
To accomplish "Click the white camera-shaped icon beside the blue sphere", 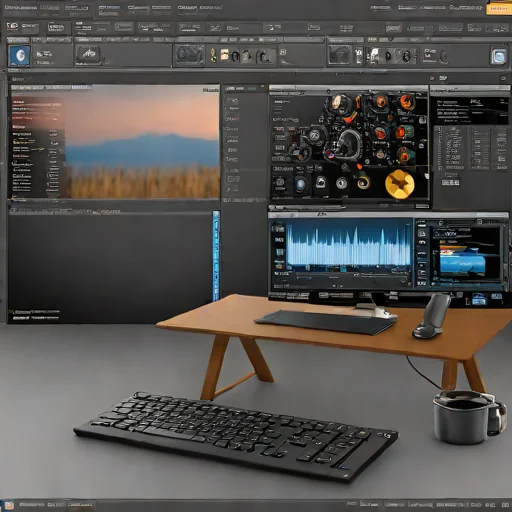I will pyautogui.click(x=321, y=182).
